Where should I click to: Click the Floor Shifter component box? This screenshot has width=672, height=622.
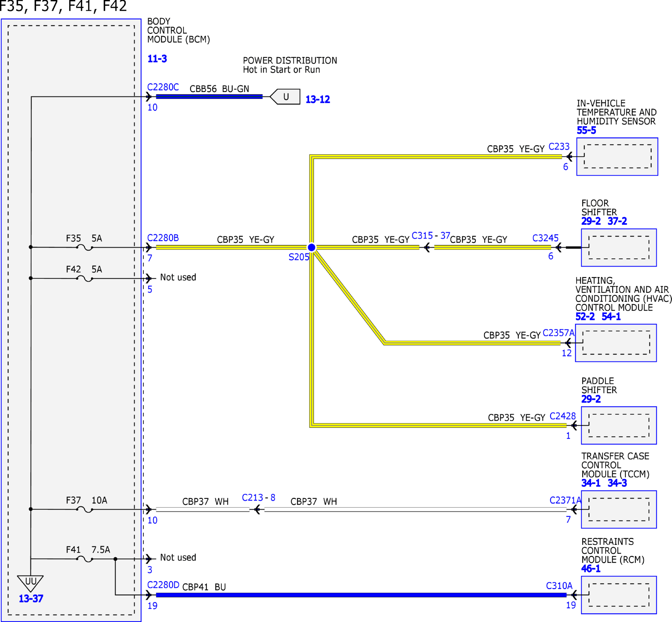[619, 247]
